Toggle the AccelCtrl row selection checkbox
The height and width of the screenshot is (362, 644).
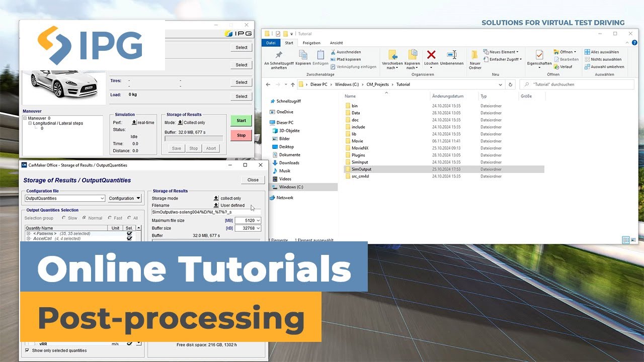(129, 239)
